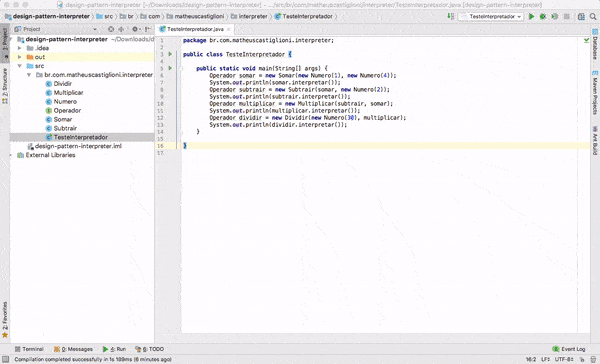Click run gutter arrow beside class declaration
This screenshot has height=364, width=600.
click(x=170, y=54)
